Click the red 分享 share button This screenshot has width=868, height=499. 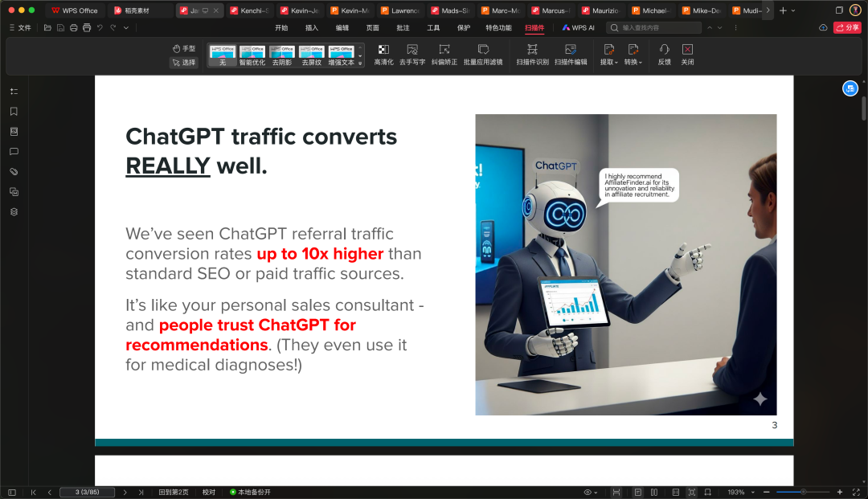pos(847,27)
